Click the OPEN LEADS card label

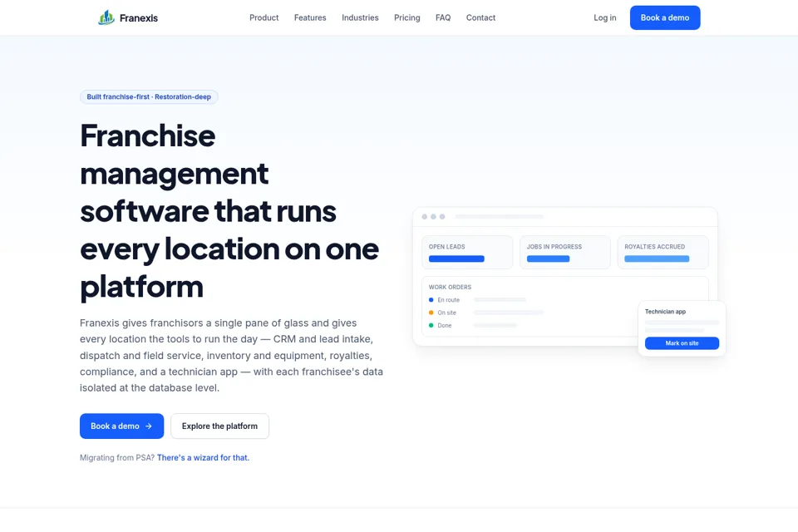[x=446, y=246]
